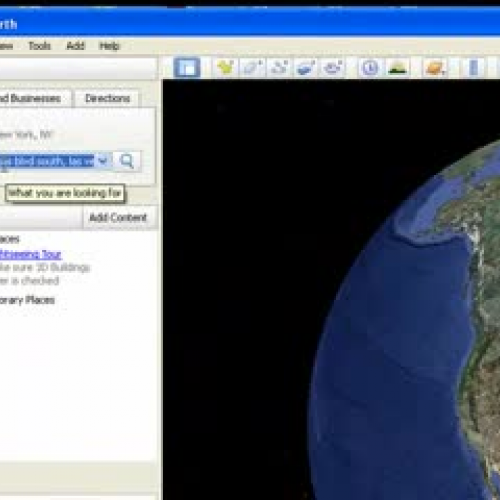Select the Add Polygon tool
The width and height of the screenshot is (500, 500).
tap(252, 68)
